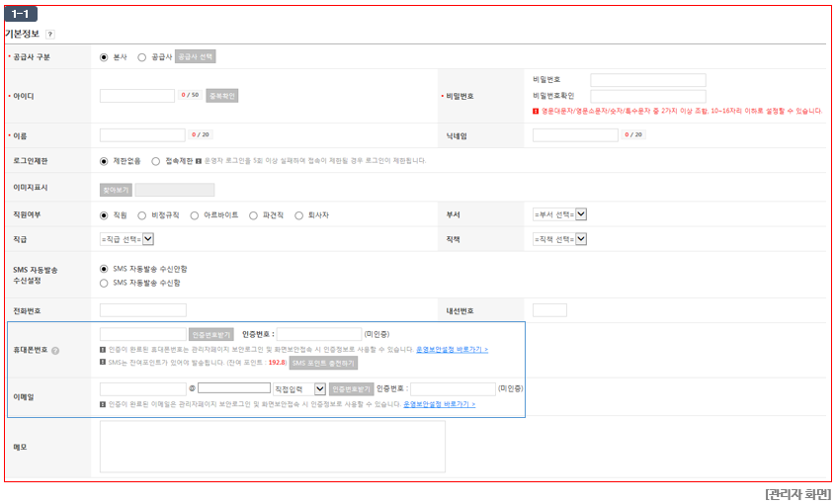
Task: Choose SMS 자동발송 수신함 option
Action: coord(104,284)
